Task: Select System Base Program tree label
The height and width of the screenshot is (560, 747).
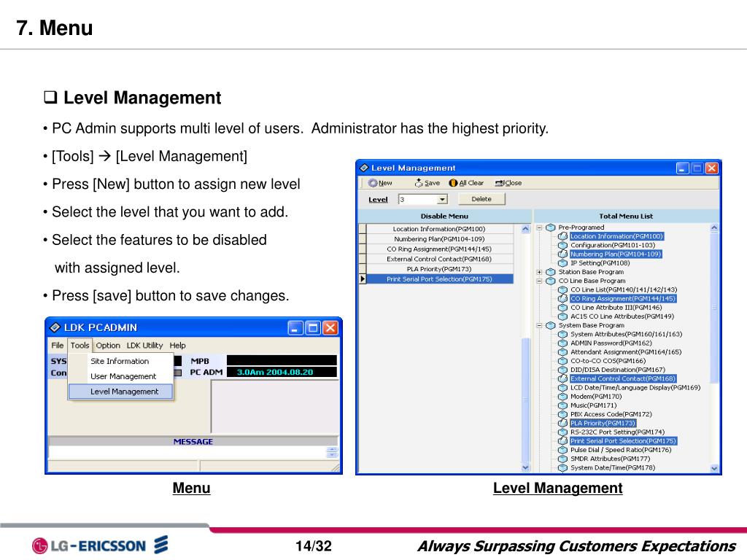Action: [591, 326]
